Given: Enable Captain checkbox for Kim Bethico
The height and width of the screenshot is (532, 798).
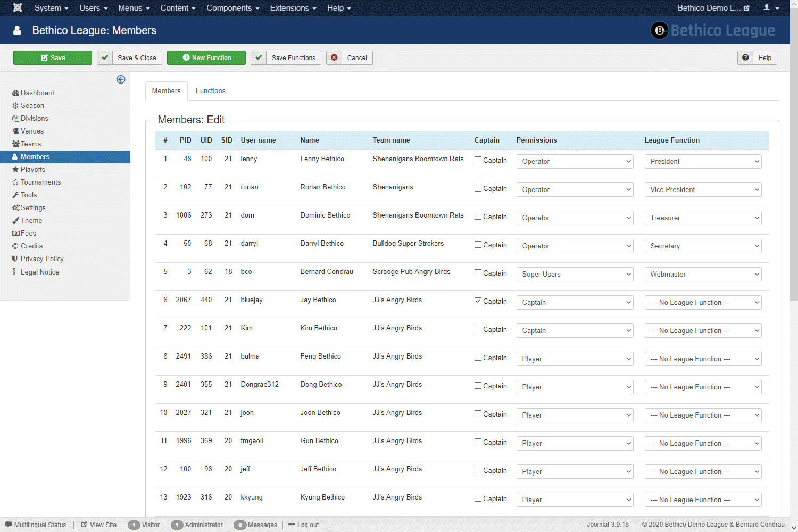Looking at the screenshot, I should [x=478, y=329].
